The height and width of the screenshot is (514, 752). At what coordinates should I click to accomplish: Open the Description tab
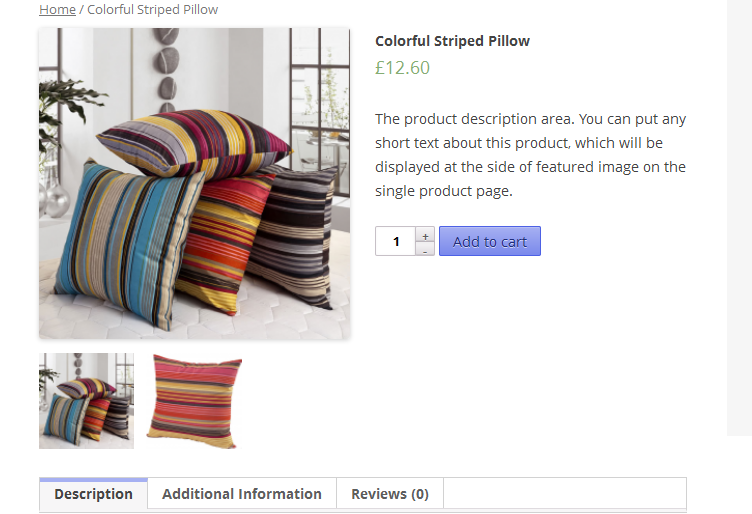94,494
